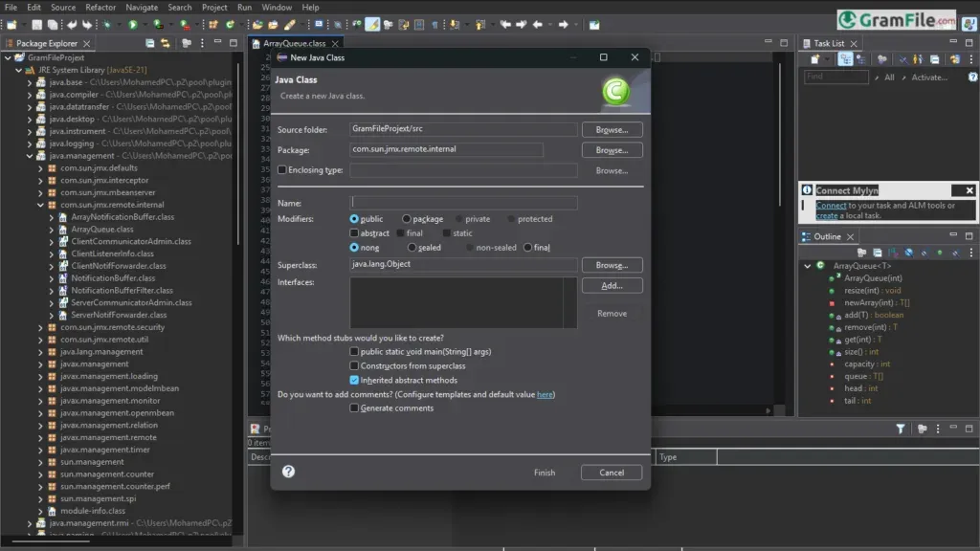Image resolution: width=980 pixels, height=551 pixels.
Task: Click the Cancel button in dialog
Action: coord(612,473)
